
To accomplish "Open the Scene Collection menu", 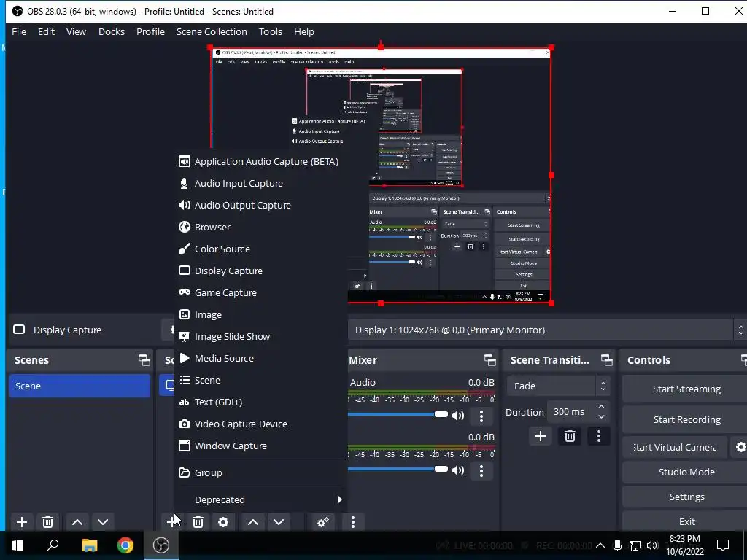I will coord(212,32).
